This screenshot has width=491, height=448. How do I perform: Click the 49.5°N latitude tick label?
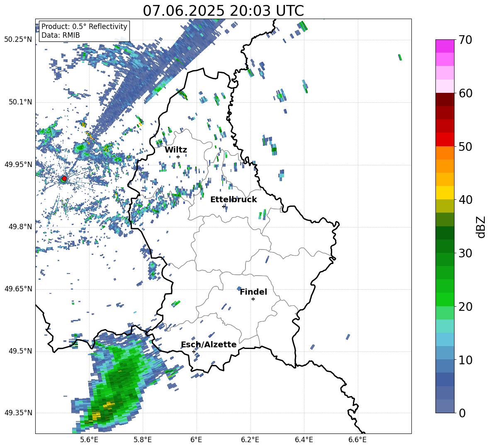[x=20, y=351]
